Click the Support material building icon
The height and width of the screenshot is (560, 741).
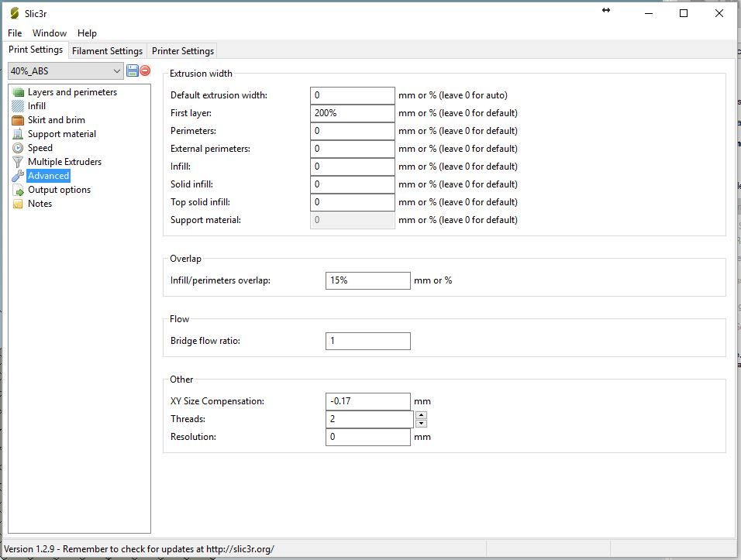(18, 134)
